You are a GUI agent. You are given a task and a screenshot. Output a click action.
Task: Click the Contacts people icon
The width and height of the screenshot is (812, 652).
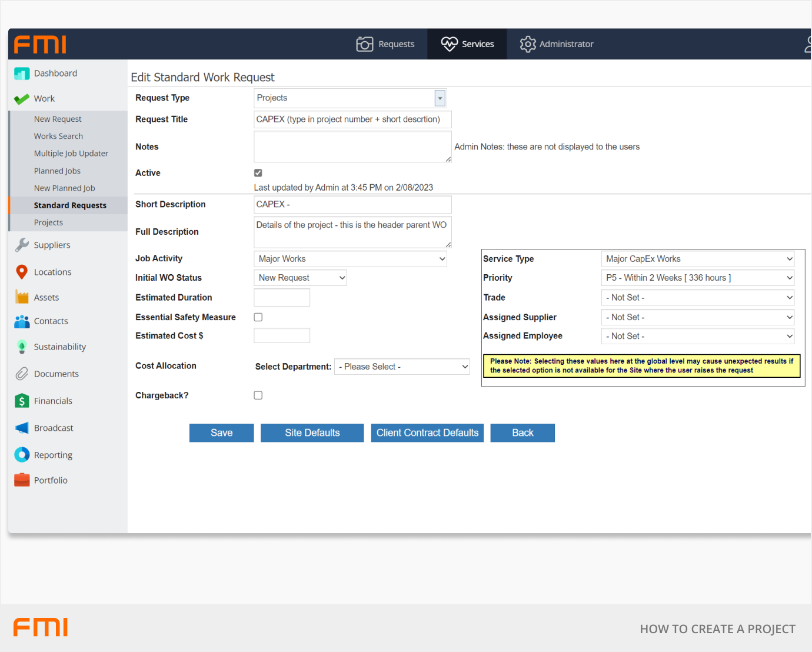pos(22,321)
